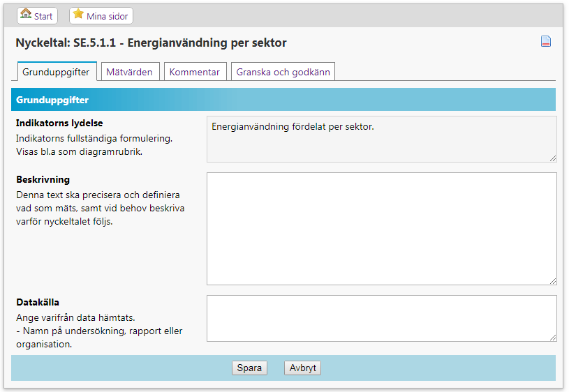
Task: Click the star icon on Mina sidor
Action: click(x=78, y=15)
